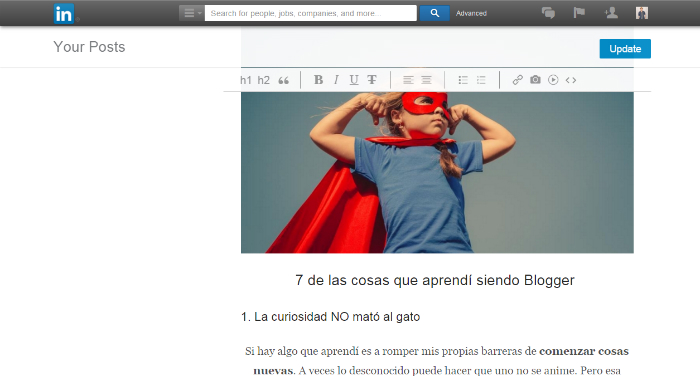Screen dimensions: 700x376
Task: Click the Update button
Action: coord(625,49)
